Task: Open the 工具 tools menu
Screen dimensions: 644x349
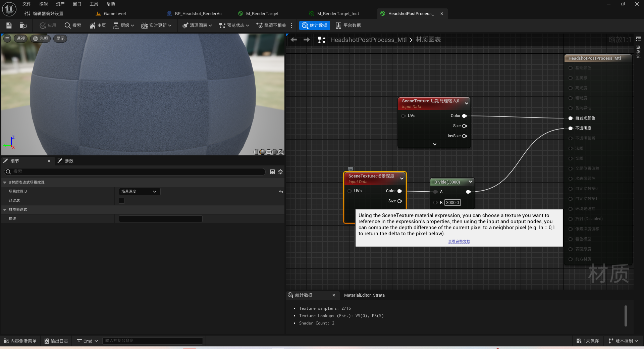Action: pyautogui.click(x=94, y=4)
